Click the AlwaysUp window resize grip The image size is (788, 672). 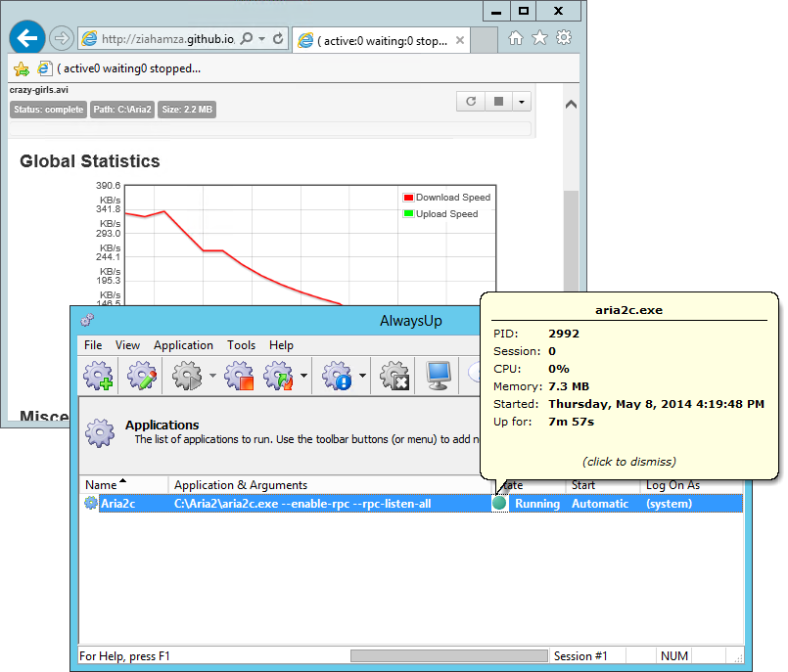(738, 657)
